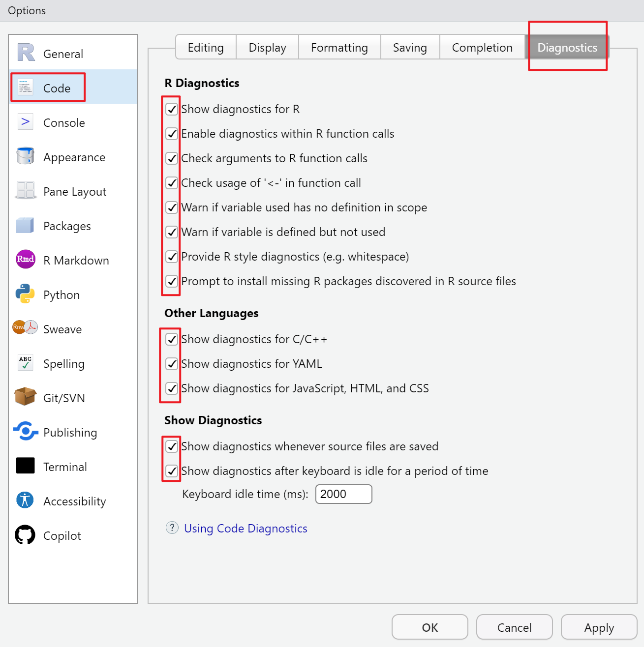Click the help question mark icon
Image resolution: width=644 pixels, height=647 pixels.
(172, 528)
